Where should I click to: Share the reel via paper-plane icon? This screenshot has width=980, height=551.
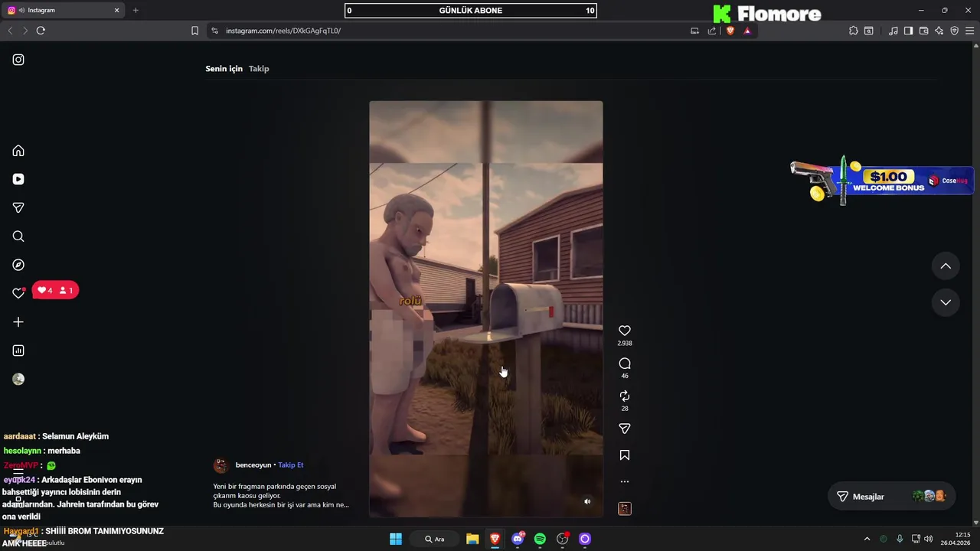tap(625, 429)
